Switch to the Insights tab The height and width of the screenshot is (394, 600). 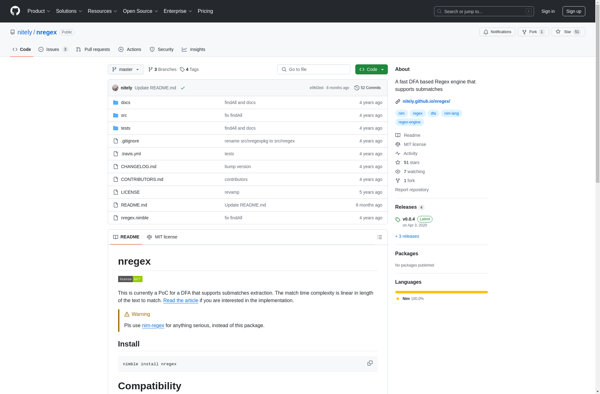click(x=194, y=49)
